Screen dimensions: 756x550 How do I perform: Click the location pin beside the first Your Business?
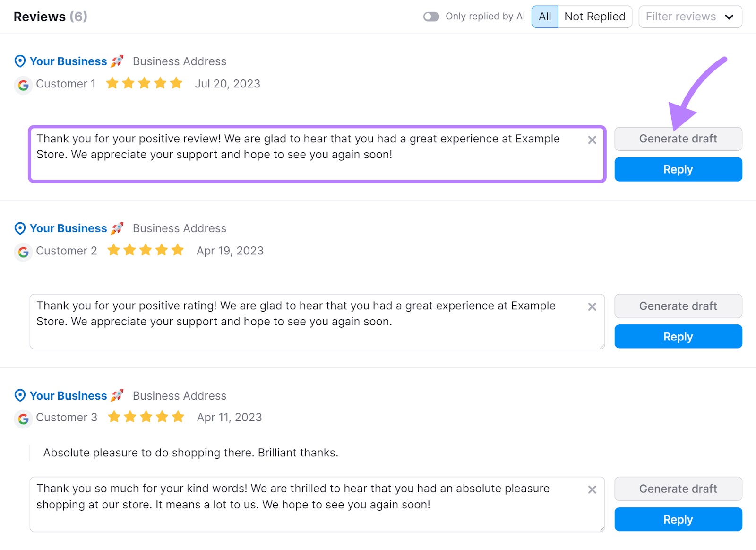19,61
